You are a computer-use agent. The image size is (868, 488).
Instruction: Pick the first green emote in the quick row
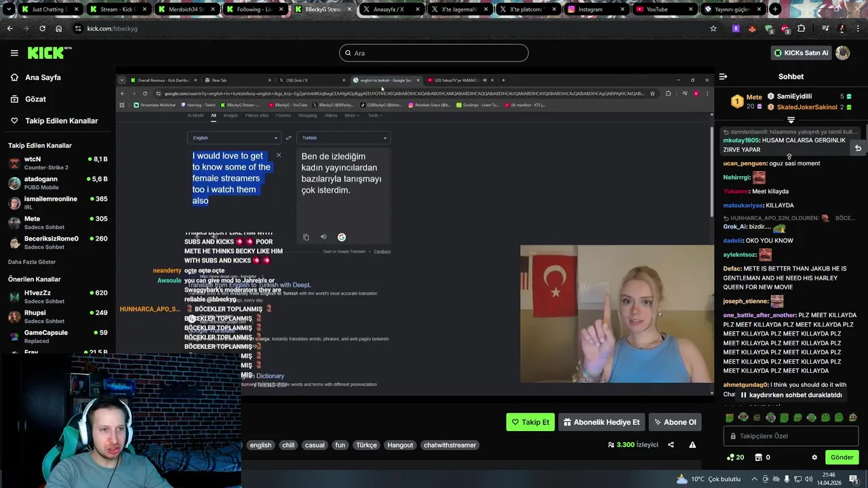pyautogui.click(x=730, y=418)
